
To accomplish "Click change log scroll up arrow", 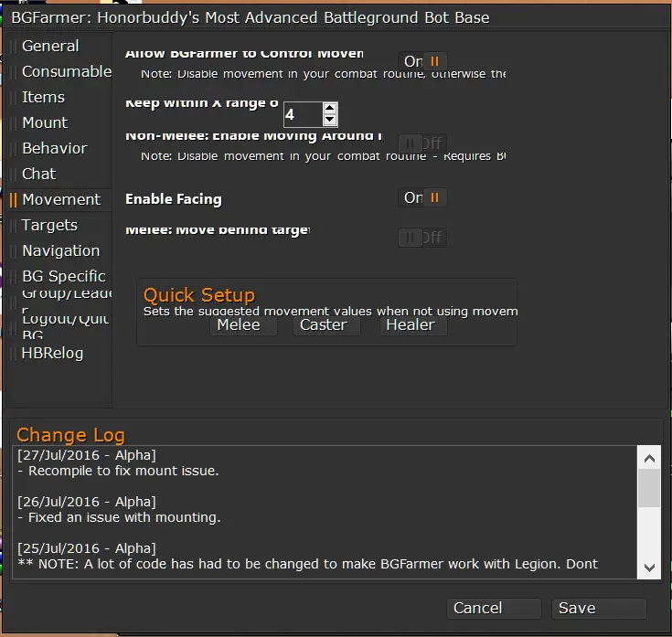I will (649, 459).
